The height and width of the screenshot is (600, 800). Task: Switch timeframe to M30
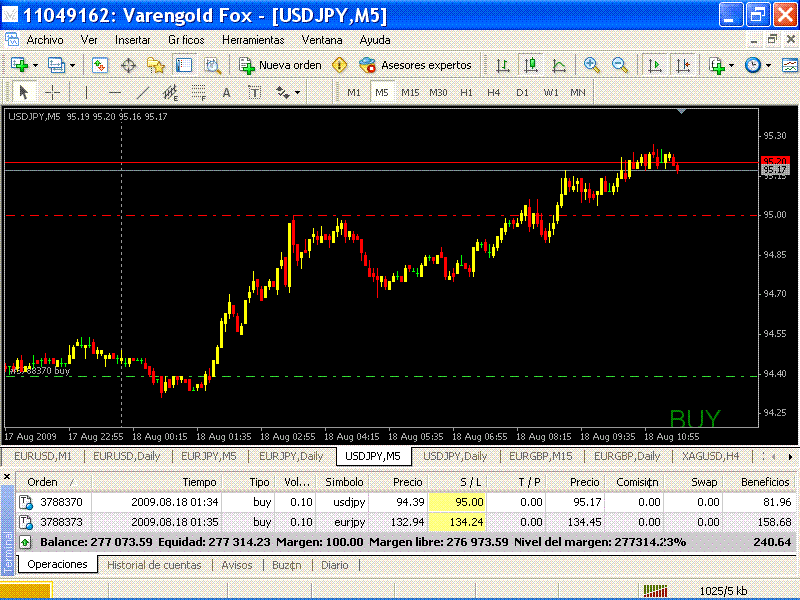point(438,92)
